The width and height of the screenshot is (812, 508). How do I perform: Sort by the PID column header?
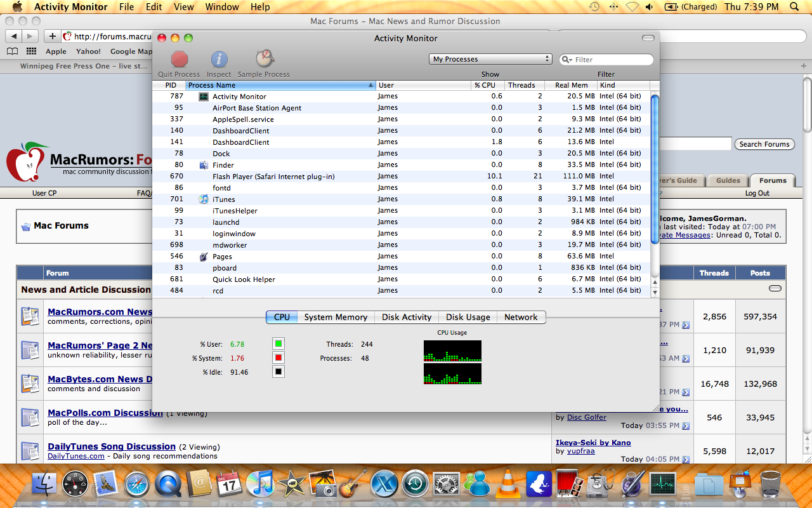[169, 85]
